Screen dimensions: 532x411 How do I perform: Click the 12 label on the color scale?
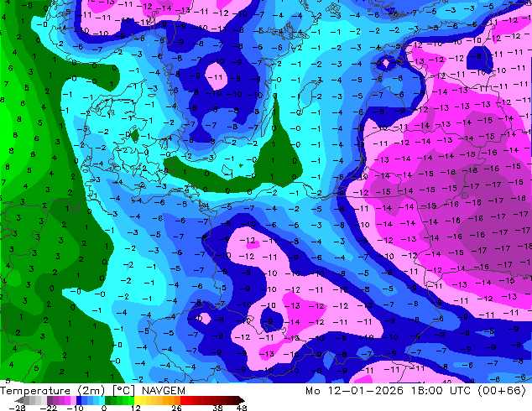136,408
